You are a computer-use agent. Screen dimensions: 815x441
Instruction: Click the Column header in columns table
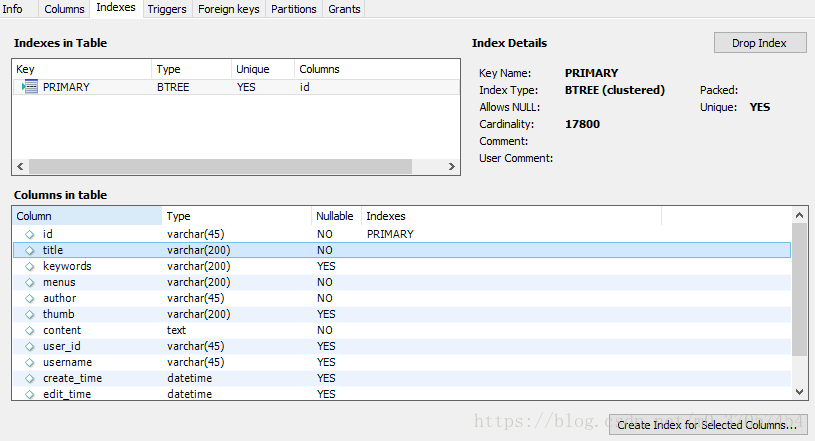[87, 216]
